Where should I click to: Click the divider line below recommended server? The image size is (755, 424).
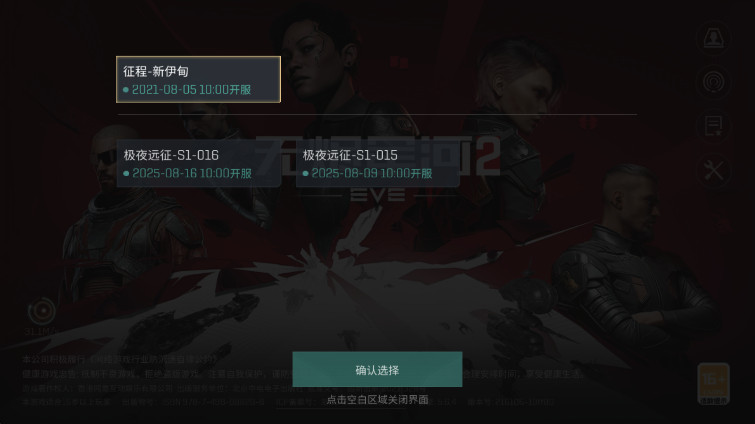click(377, 115)
